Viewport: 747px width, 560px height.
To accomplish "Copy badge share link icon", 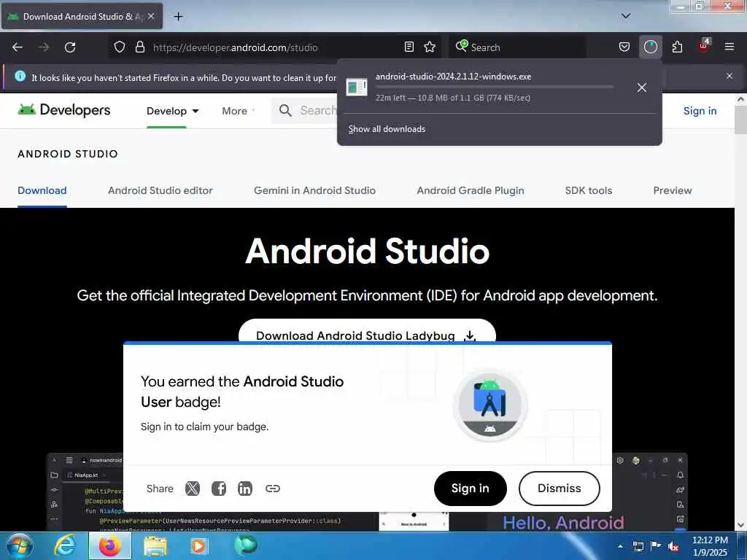I will coord(273,489).
